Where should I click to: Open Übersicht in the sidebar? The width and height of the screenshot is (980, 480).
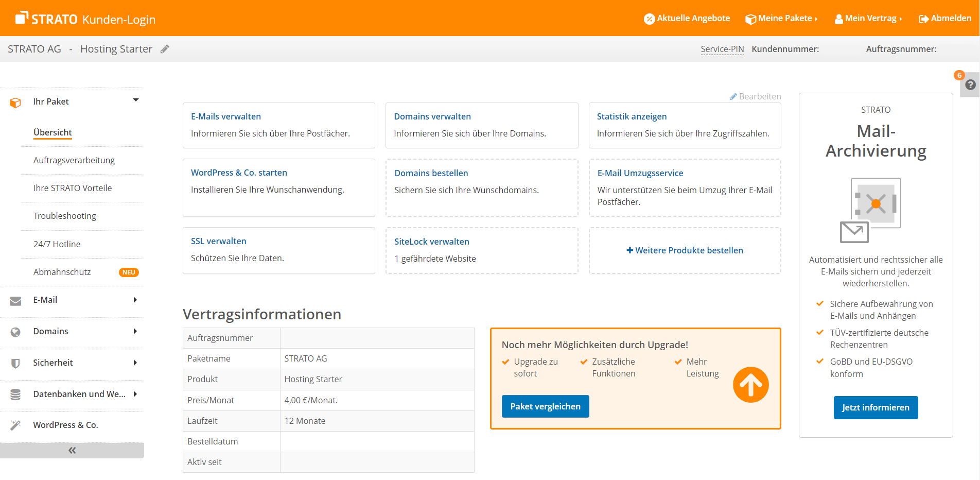(52, 132)
